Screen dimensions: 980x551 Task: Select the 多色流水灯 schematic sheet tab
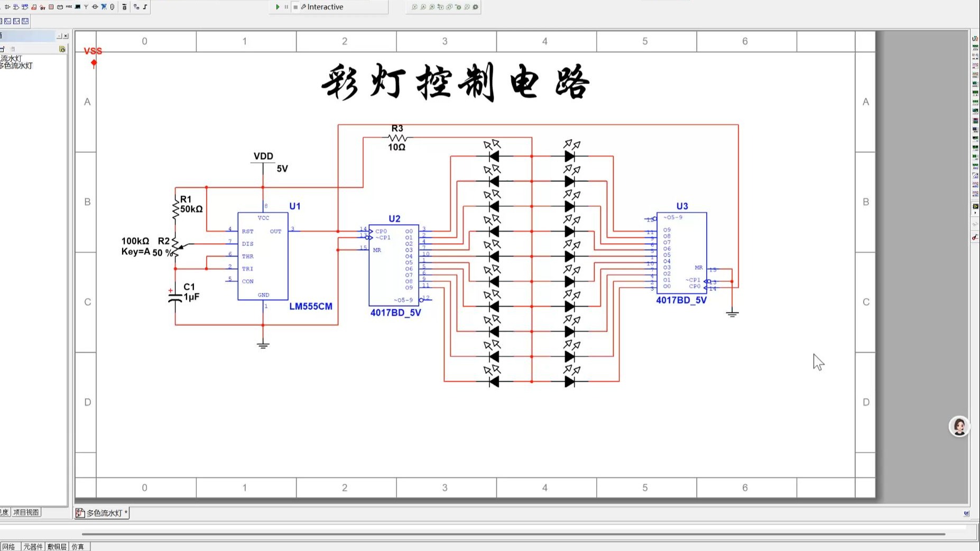tap(104, 513)
